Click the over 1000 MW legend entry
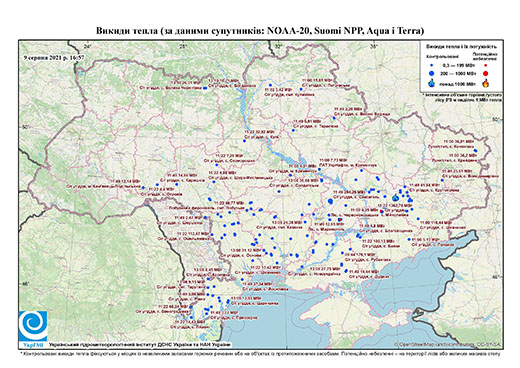Screen dimensions: 520x368 [458, 83]
